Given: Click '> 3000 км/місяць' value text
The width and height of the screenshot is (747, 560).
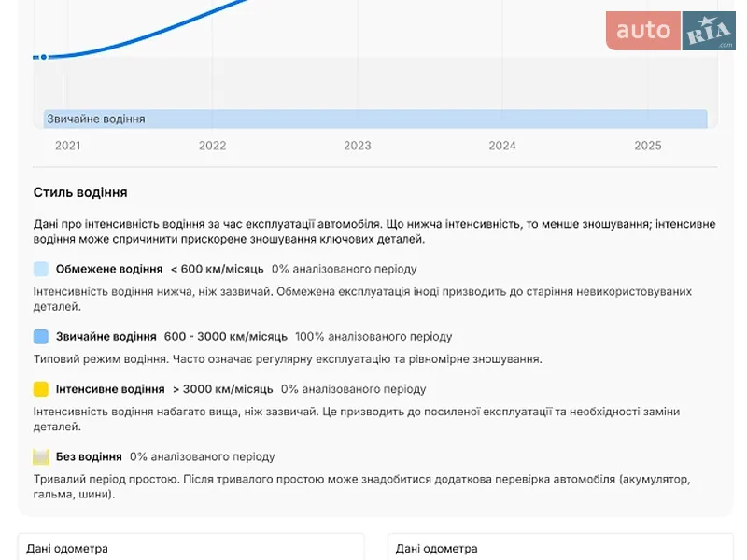Looking at the screenshot, I should pyautogui.click(x=222, y=389).
